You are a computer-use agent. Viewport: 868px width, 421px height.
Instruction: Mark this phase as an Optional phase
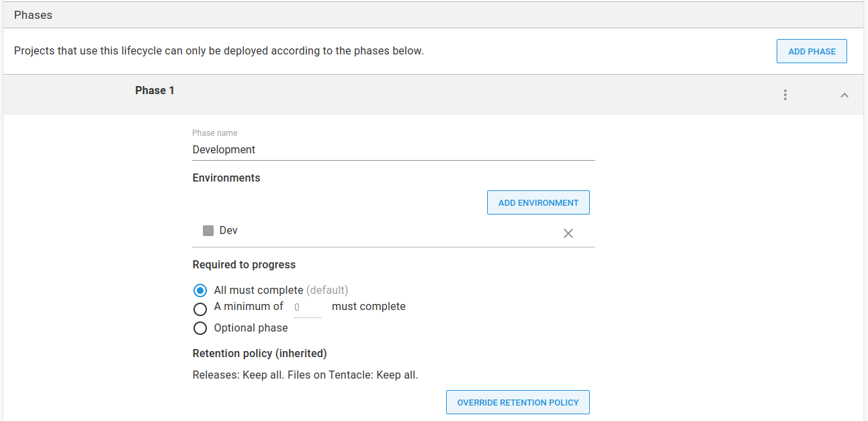click(200, 328)
